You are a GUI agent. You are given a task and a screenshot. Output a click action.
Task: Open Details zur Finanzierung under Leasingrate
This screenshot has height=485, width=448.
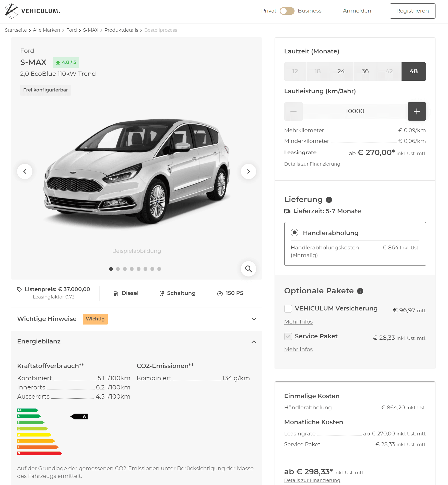point(312,164)
